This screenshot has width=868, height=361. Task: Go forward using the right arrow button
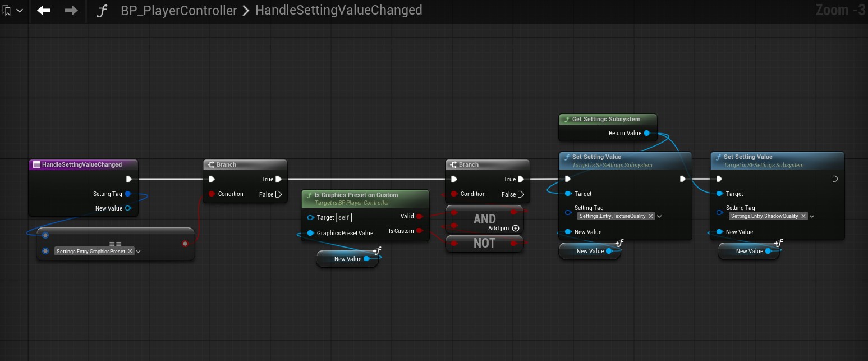pos(71,10)
